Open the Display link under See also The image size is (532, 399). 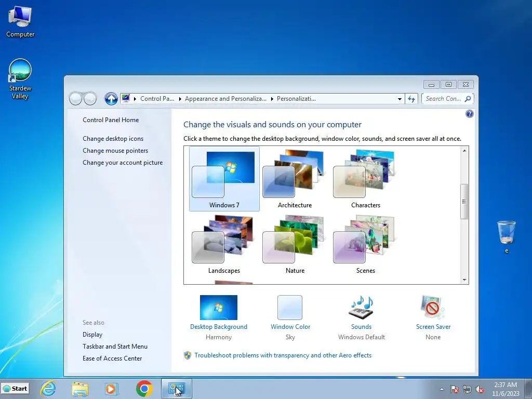[x=92, y=335]
